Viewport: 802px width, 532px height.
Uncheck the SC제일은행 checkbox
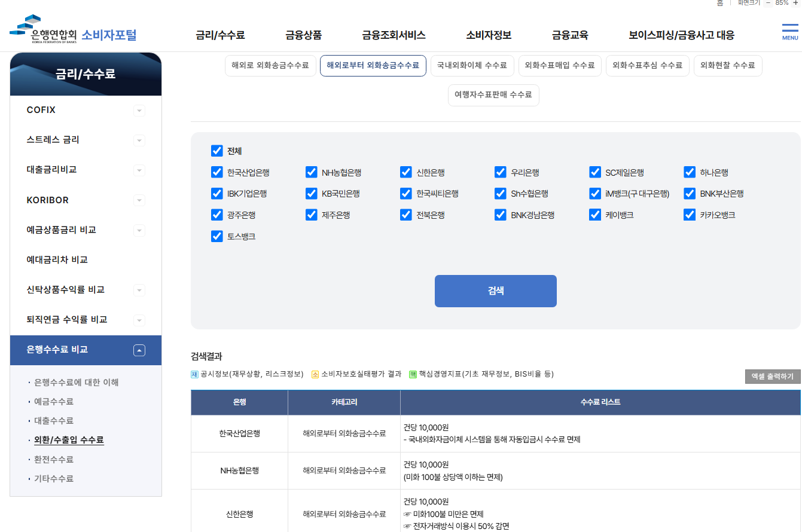pos(595,172)
